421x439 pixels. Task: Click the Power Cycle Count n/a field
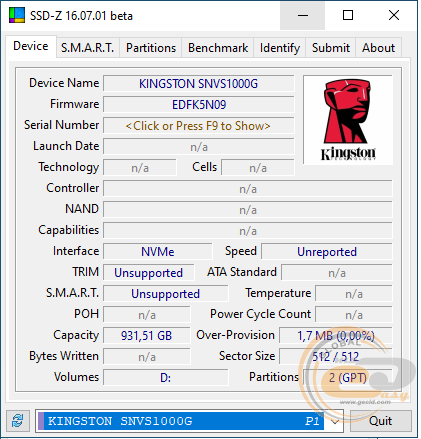pos(354,315)
